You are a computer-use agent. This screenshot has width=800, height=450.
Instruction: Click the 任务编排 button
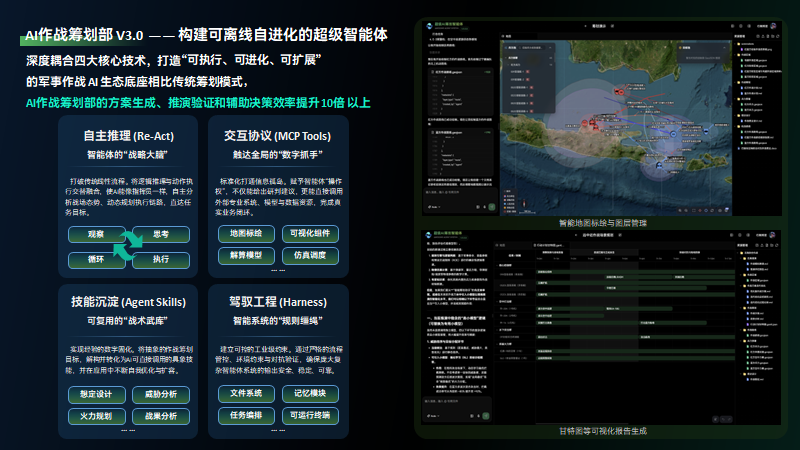pos(246,415)
